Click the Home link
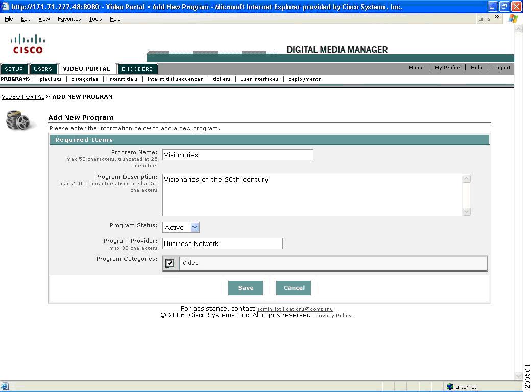This screenshot has height=392, width=532. (x=416, y=67)
